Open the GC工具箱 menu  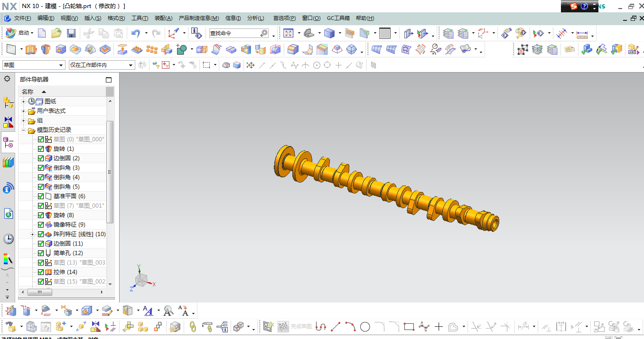click(x=338, y=18)
